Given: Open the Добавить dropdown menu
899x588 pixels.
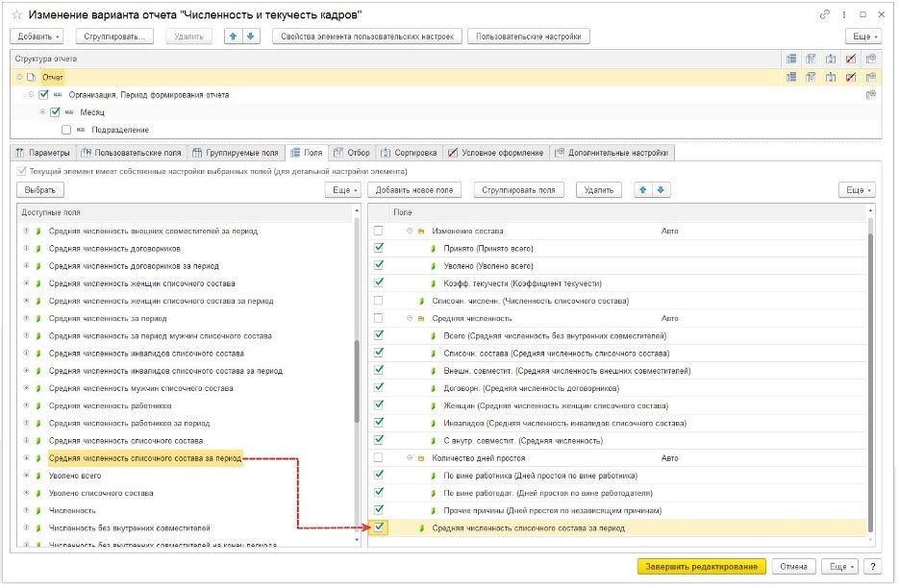Looking at the screenshot, I should [37, 36].
